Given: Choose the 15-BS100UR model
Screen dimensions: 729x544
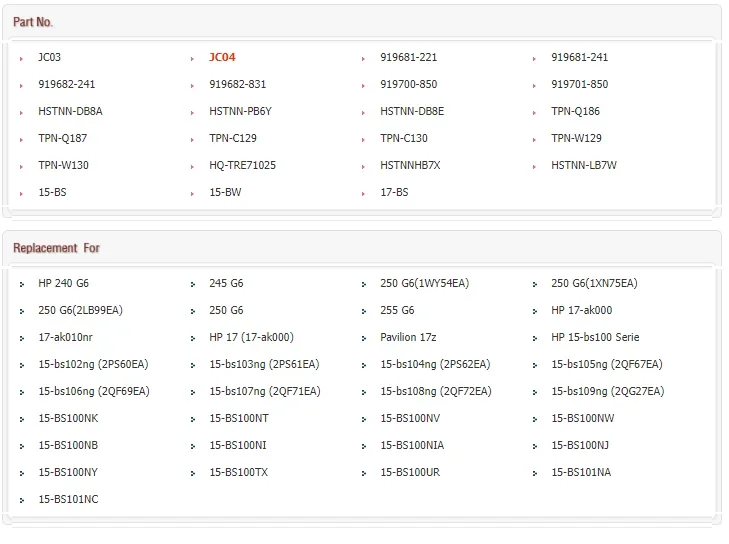Looking at the screenshot, I should click(410, 472).
